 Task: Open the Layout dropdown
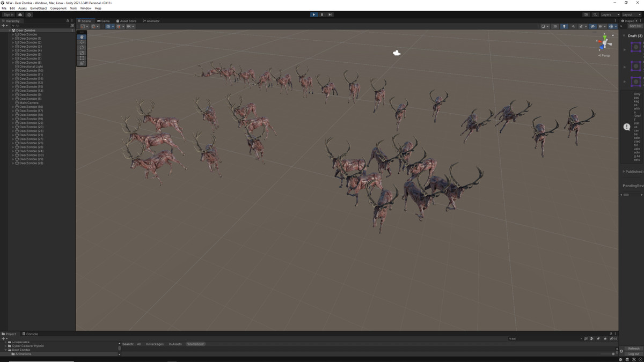[x=630, y=14]
